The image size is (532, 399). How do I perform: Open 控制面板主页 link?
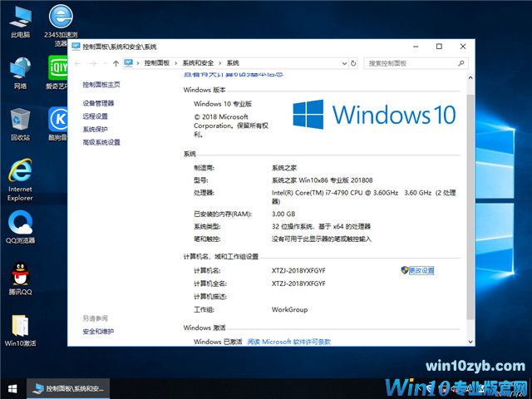click(101, 85)
